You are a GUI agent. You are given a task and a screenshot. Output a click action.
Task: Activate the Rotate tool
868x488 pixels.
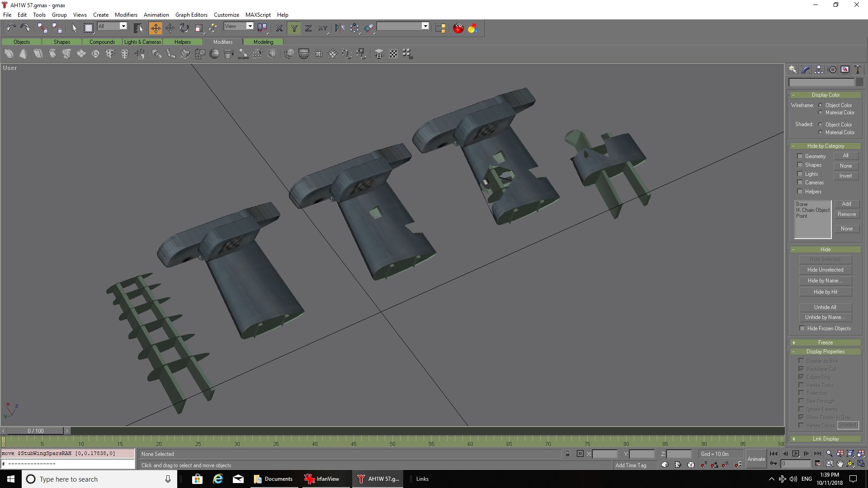click(x=184, y=28)
